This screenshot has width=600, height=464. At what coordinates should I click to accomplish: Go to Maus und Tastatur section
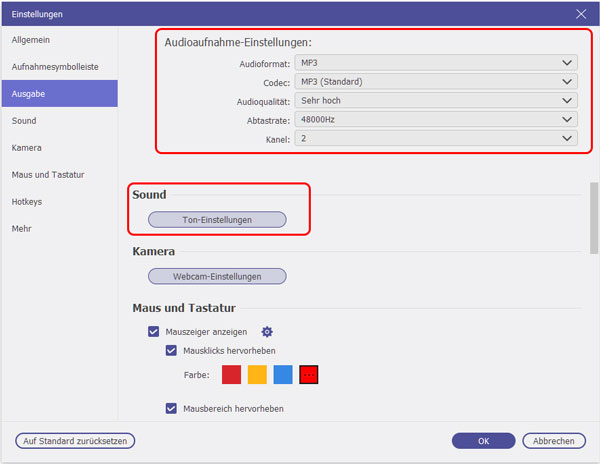pos(48,174)
